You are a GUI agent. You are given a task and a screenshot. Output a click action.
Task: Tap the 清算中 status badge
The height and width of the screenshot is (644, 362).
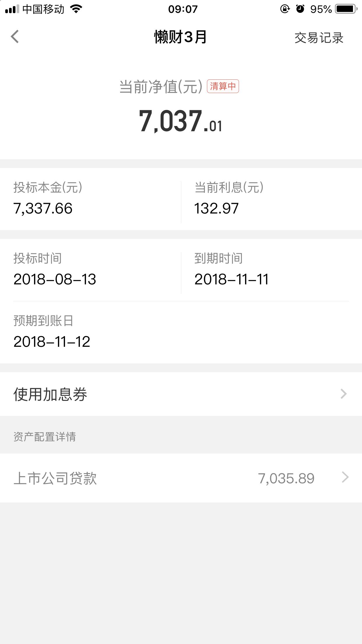[x=223, y=86]
